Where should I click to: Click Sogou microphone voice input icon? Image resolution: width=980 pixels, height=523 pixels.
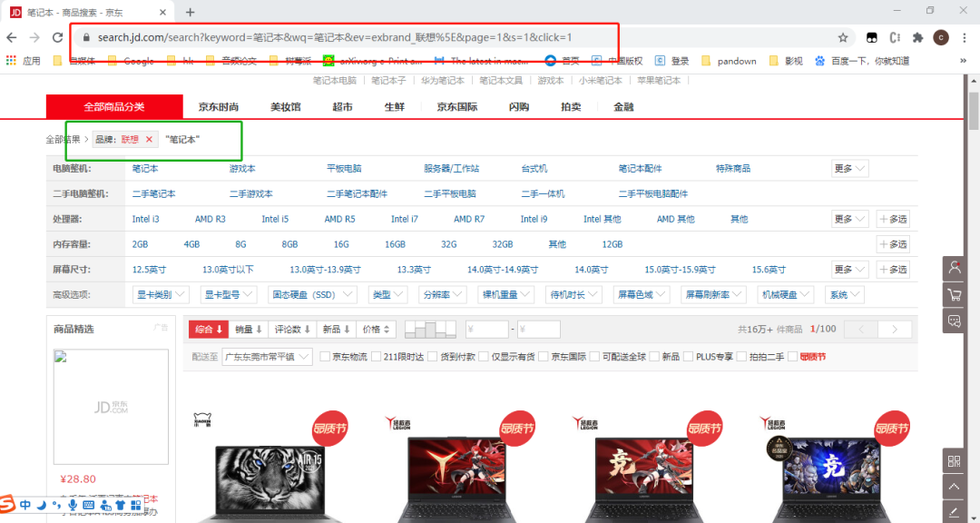[x=73, y=504]
